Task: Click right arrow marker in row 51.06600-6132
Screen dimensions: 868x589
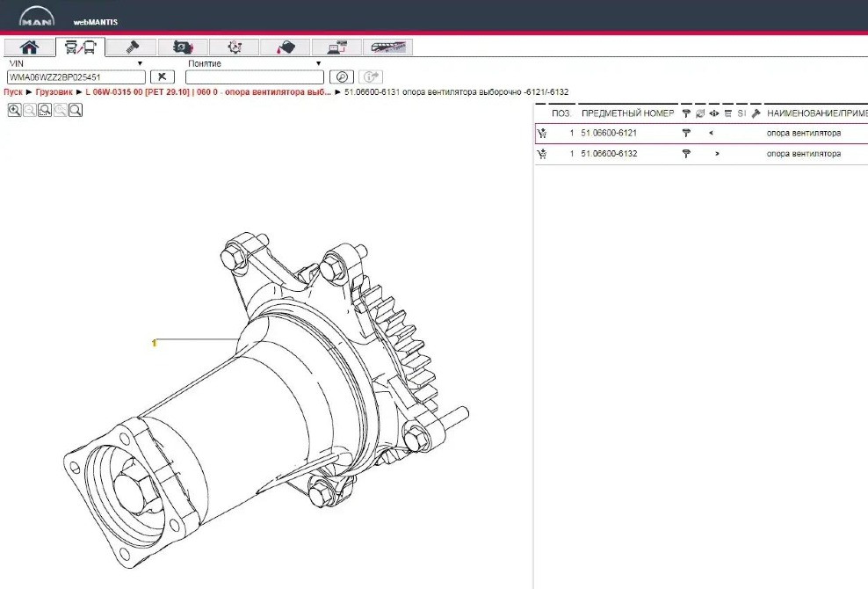Action: coord(718,154)
